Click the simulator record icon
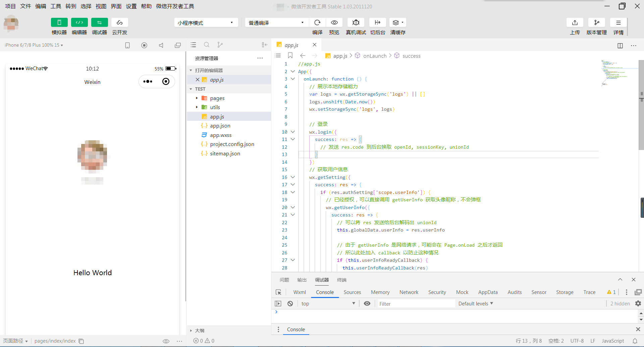The width and height of the screenshot is (644, 347). point(144,45)
